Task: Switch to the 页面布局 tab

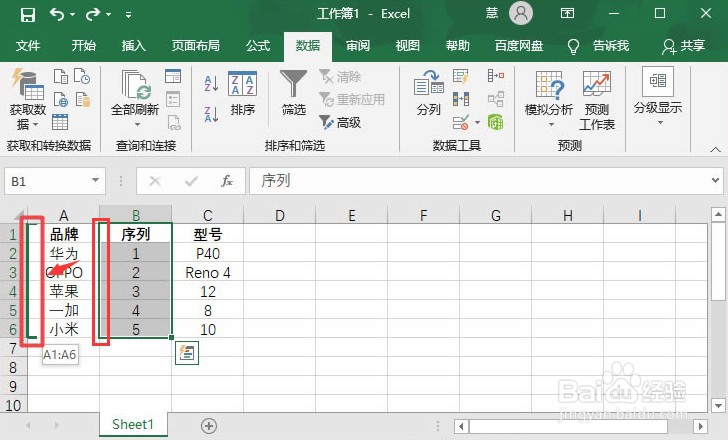Action: pos(195,45)
